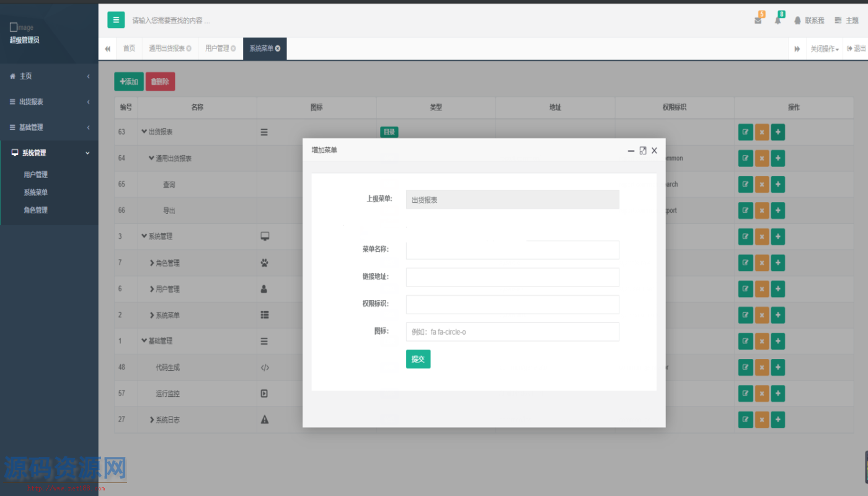This screenshot has width=868, height=496.
Task: Click the red 删除 button
Action: click(160, 82)
